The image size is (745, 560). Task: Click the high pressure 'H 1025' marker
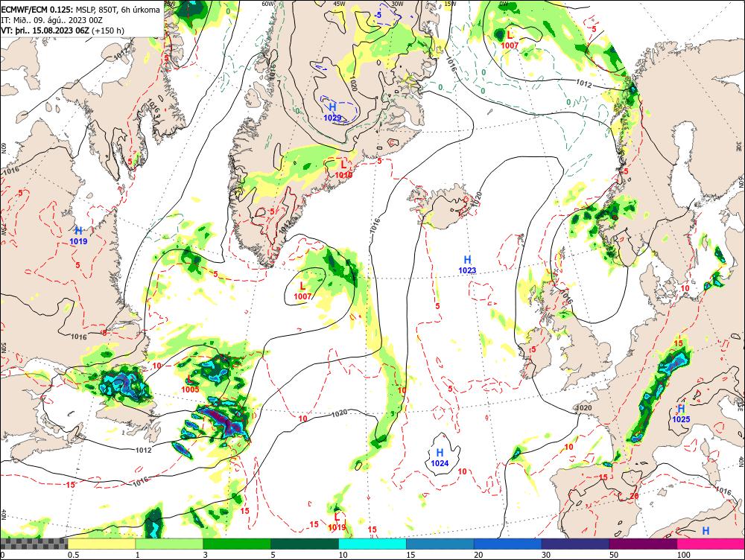[x=681, y=414]
